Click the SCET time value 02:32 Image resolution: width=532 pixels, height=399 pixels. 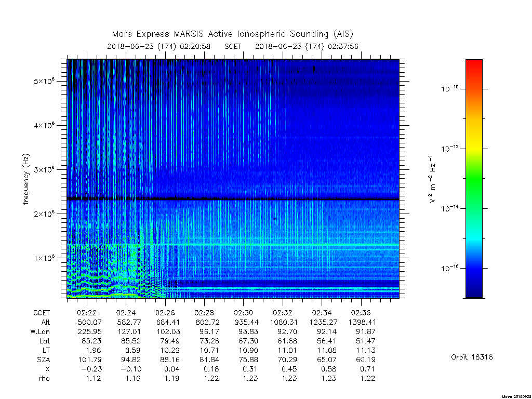click(x=283, y=313)
